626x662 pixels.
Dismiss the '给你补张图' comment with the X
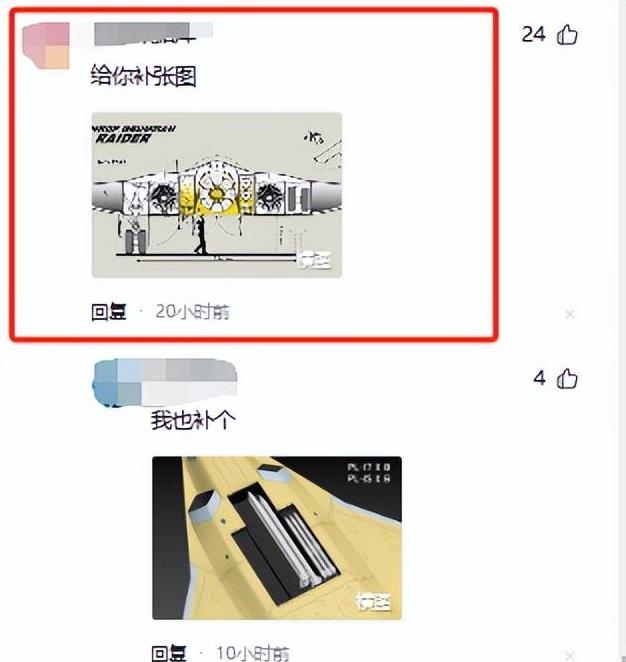[x=570, y=314]
